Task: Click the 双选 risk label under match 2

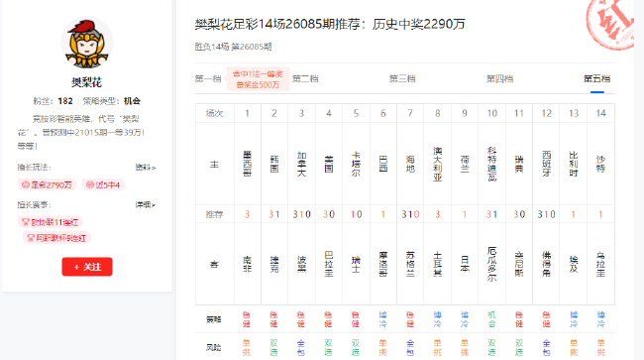Action: 273,348
